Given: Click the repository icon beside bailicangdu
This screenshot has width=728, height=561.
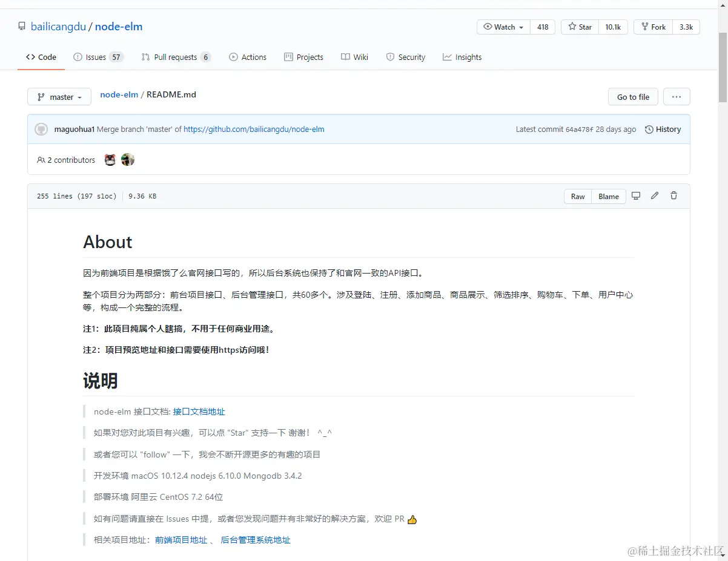Looking at the screenshot, I should pyautogui.click(x=22, y=27).
